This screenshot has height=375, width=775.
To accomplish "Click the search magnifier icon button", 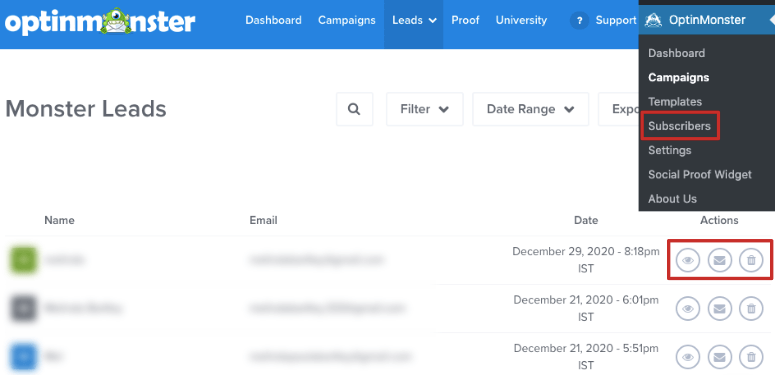I will click(354, 109).
